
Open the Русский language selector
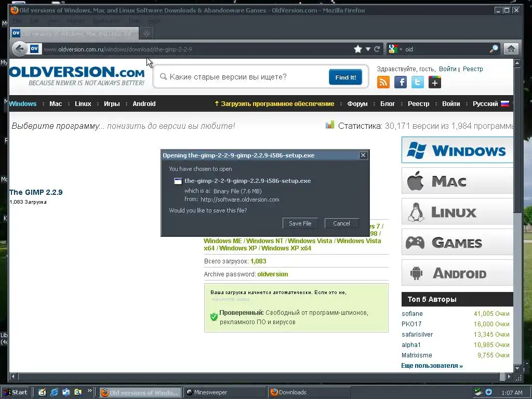(490, 104)
